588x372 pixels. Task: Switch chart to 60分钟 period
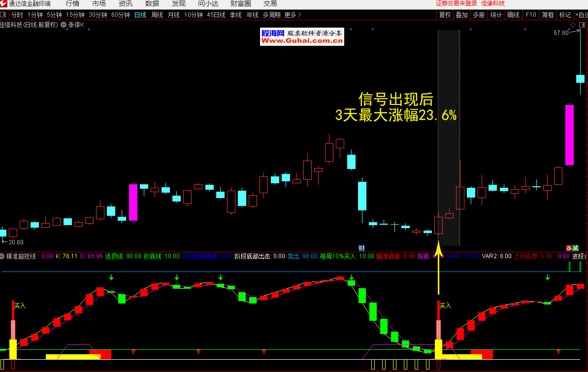click(x=121, y=15)
